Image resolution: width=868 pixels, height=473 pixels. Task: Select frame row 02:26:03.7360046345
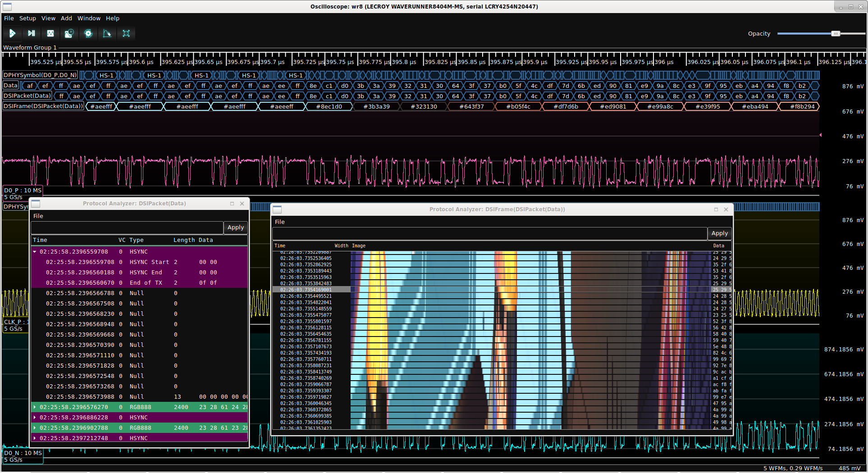point(502,403)
